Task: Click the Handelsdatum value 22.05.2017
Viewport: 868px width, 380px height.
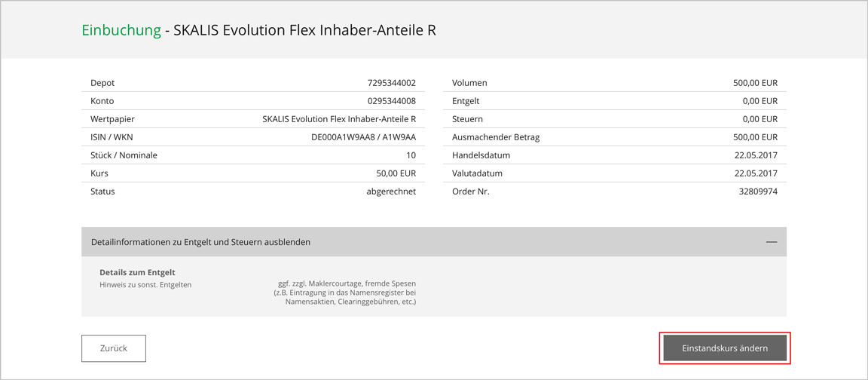Action: pos(756,155)
